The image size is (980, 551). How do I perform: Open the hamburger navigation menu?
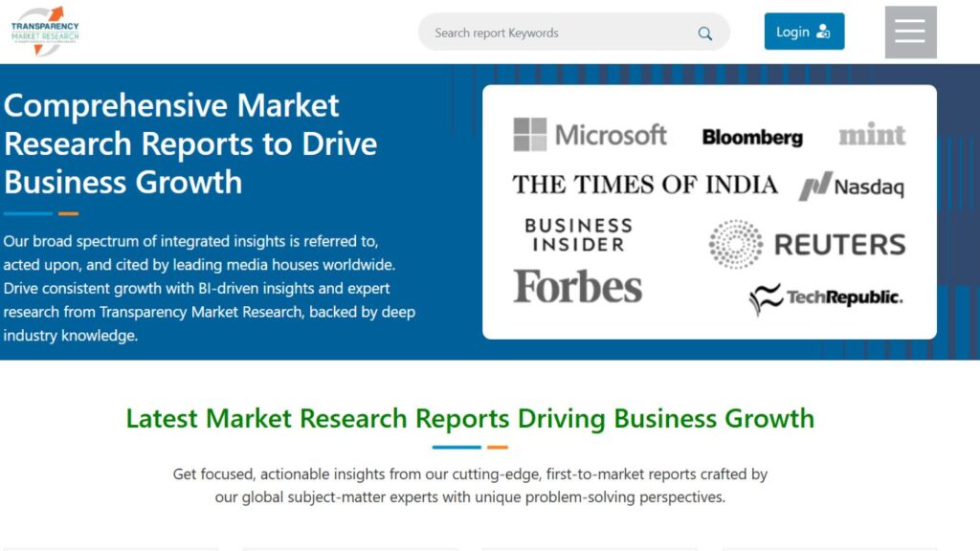910,33
